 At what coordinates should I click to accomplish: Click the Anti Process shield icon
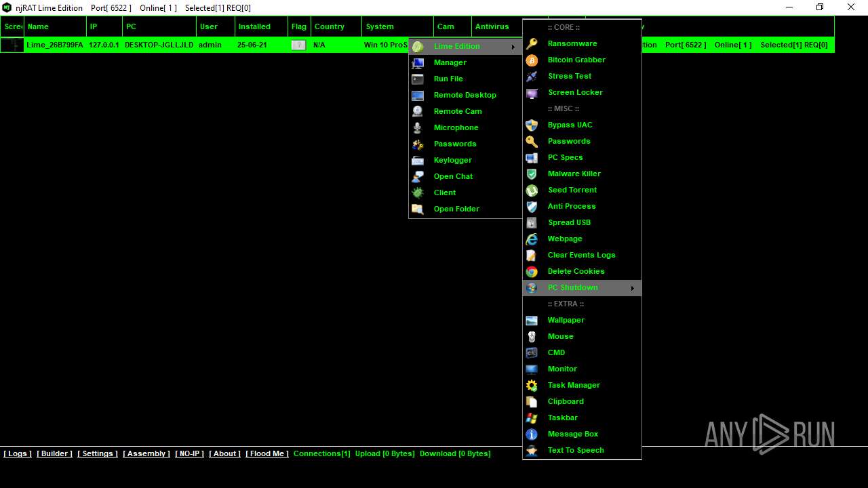click(x=532, y=206)
